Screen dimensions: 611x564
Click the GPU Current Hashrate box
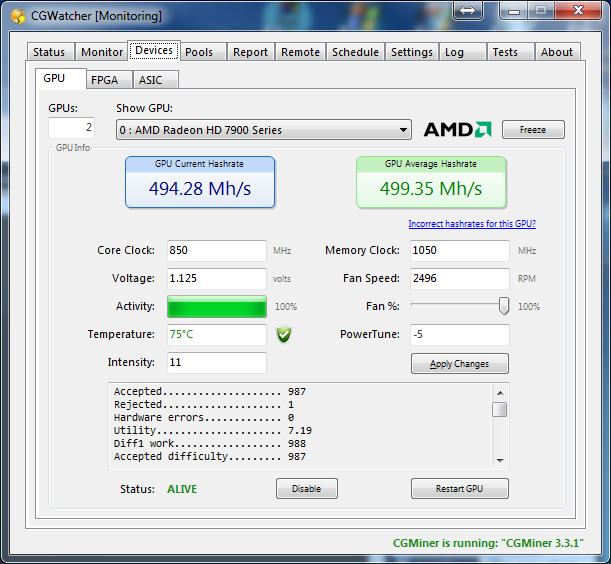[200, 182]
